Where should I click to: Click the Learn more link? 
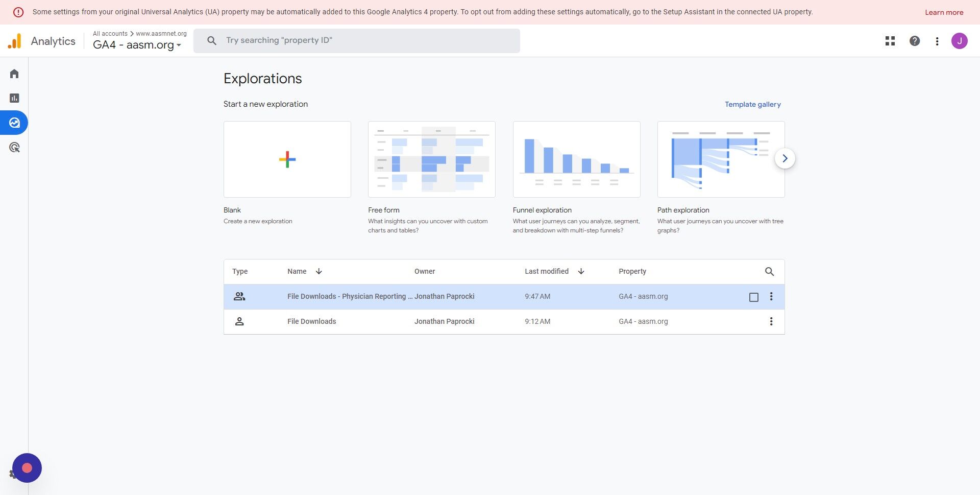(944, 12)
